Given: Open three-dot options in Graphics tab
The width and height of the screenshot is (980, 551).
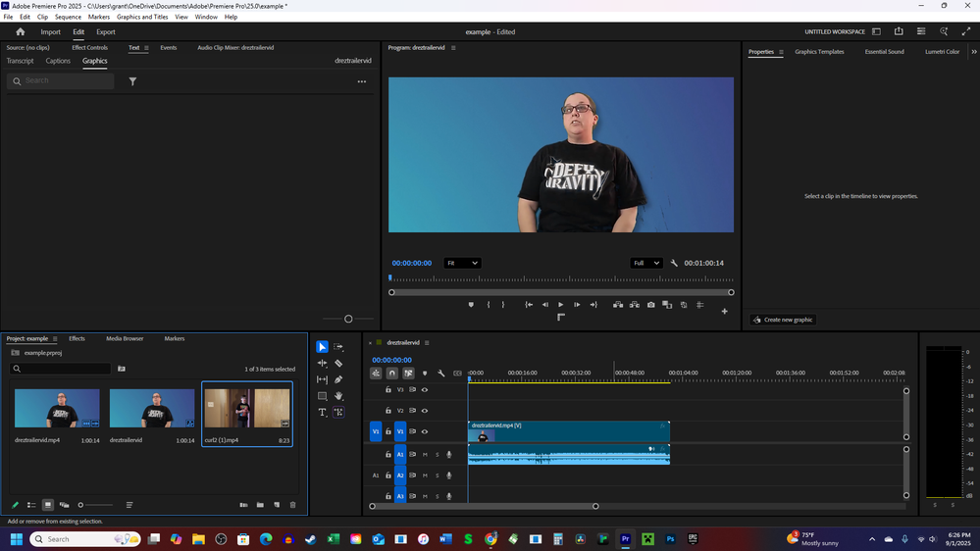Looking at the screenshot, I should [362, 81].
